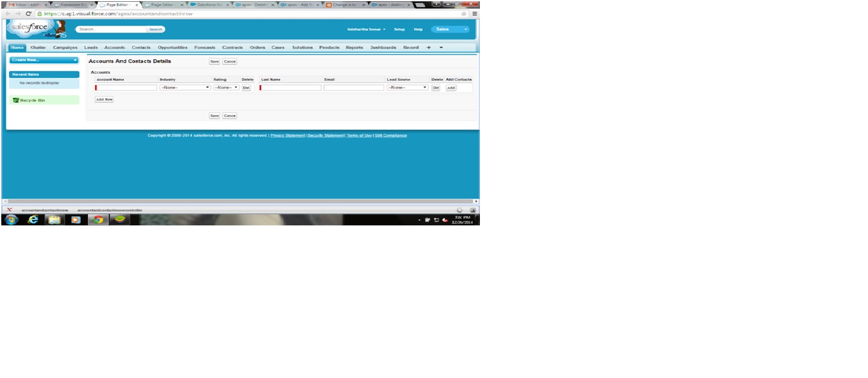Open the media player taskbar icon
The image size is (868, 378).
76,220
